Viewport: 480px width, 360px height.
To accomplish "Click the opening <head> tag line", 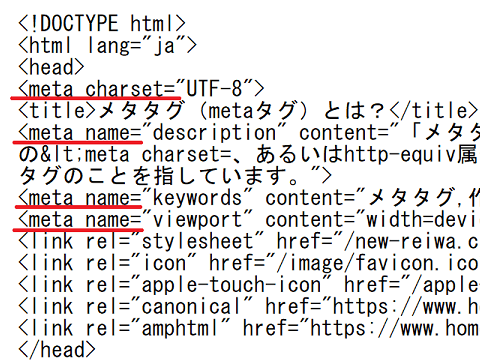I will point(51,67).
